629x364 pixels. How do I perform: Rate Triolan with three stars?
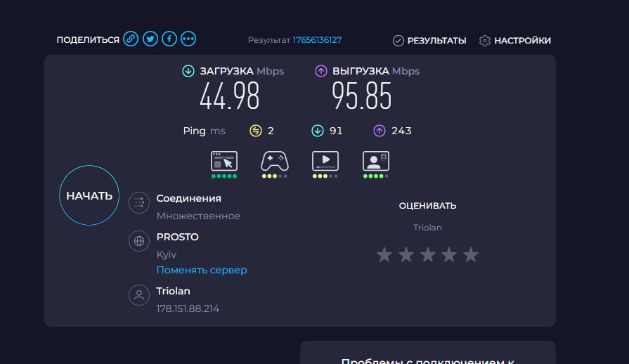427,254
